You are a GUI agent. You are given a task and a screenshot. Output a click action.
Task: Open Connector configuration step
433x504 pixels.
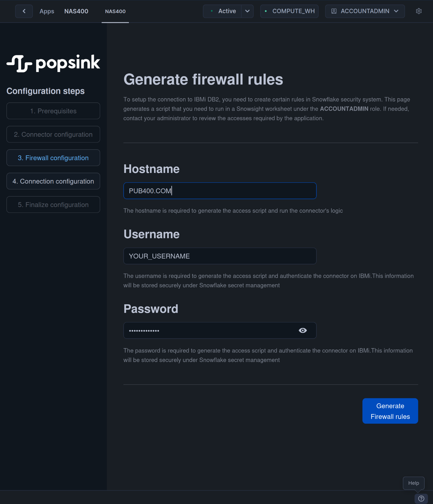53,134
